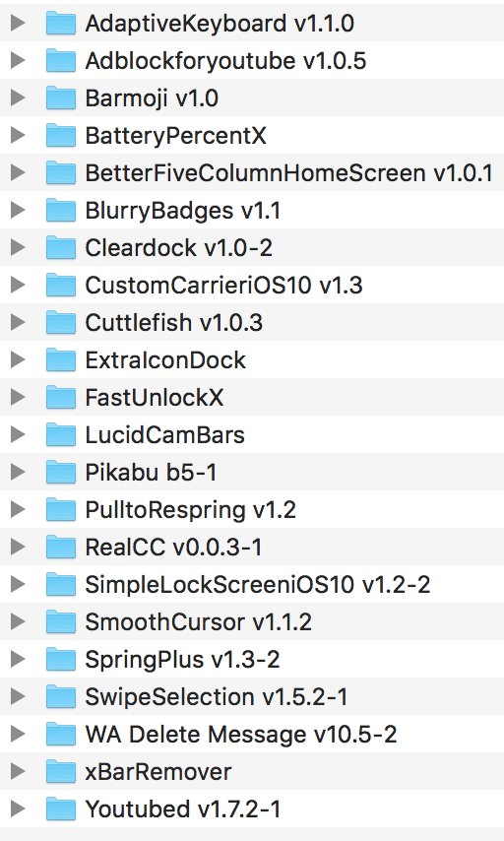Select the text AdaptiveKeyboard v1.1.0
The height and width of the screenshot is (841, 504).
[x=220, y=23]
